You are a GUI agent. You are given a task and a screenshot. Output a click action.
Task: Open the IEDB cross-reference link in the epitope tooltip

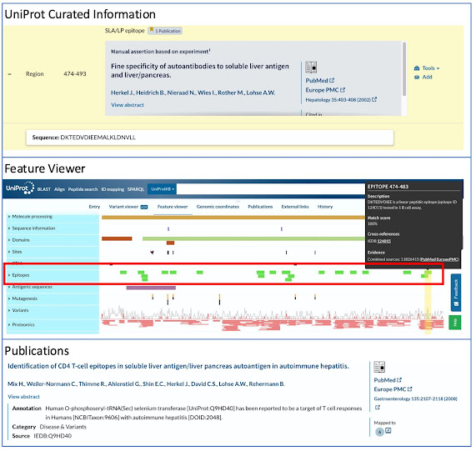click(384, 241)
